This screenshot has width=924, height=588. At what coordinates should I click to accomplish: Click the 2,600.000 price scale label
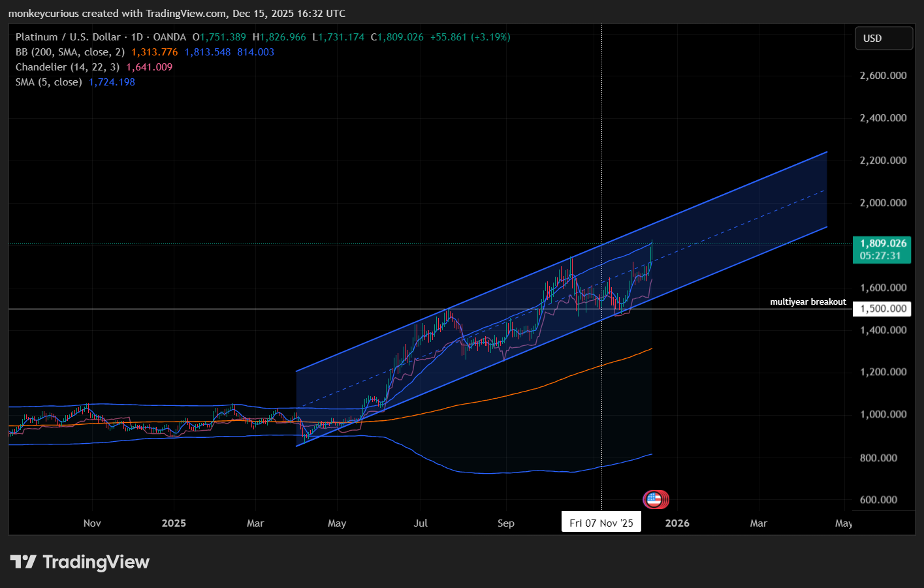(883, 76)
